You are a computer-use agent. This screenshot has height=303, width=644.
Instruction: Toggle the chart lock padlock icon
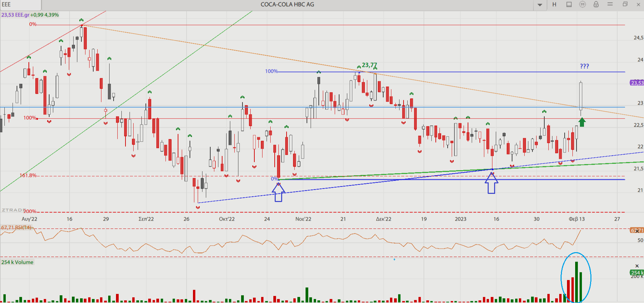tap(596, 4)
